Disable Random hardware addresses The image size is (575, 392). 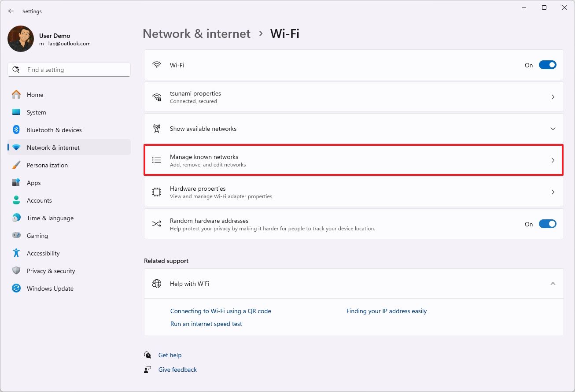pyautogui.click(x=547, y=224)
